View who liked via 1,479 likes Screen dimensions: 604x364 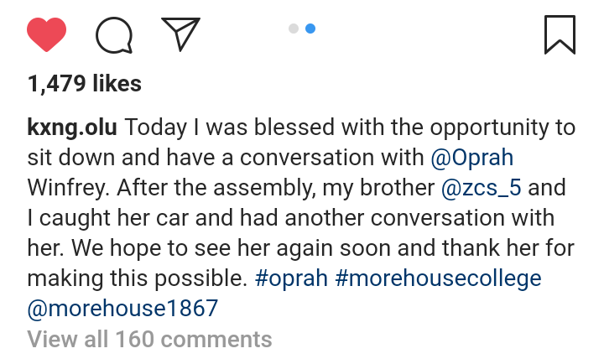(x=84, y=84)
